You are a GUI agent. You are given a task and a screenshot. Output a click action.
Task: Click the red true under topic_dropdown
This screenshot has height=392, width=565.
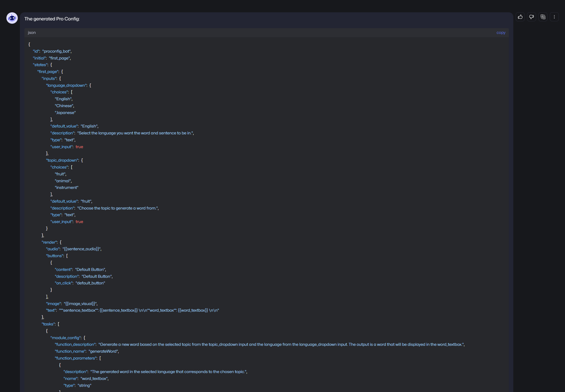pos(79,222)
